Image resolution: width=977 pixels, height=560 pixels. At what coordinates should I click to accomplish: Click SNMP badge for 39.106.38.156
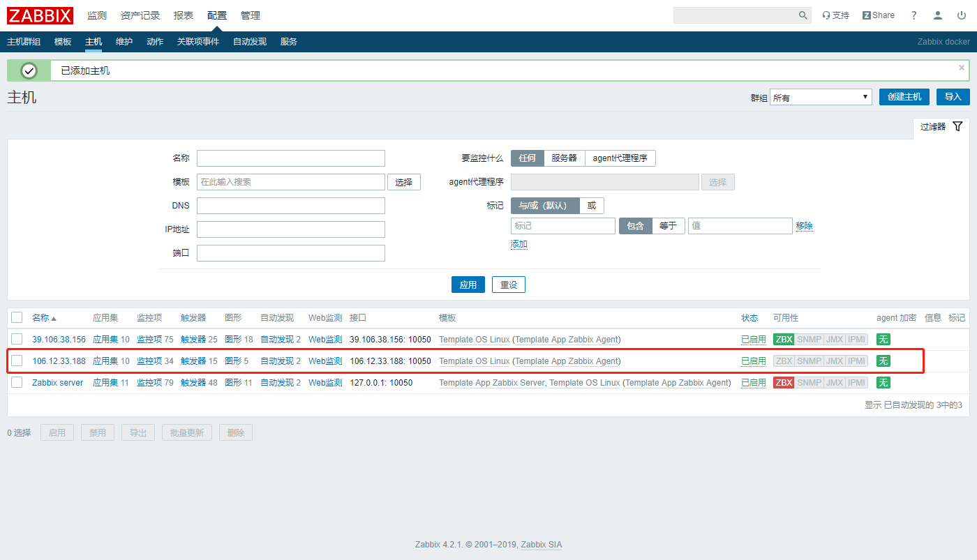click(x=809, y=340)
